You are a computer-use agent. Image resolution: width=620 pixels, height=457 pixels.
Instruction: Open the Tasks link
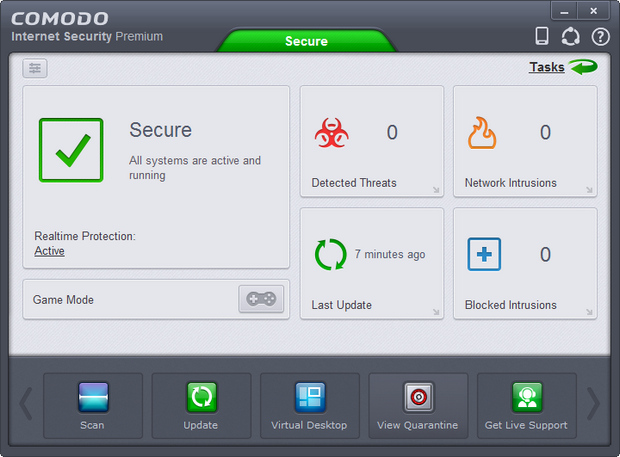tap(546, 67)
